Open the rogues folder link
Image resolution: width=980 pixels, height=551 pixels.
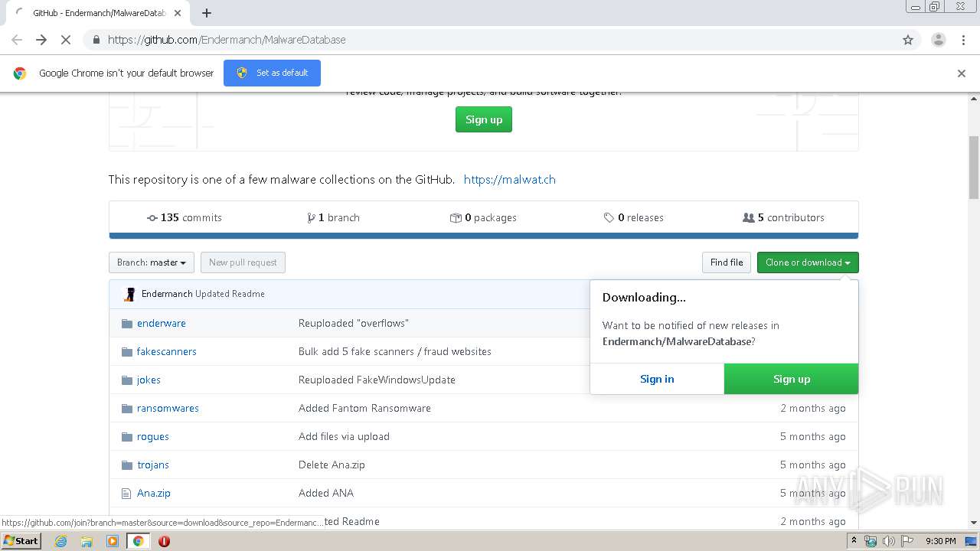point(153,437)
